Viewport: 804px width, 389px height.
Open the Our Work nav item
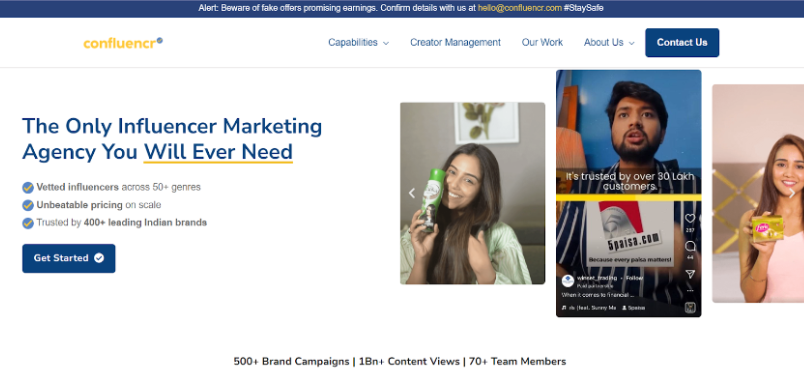[542, 43]
